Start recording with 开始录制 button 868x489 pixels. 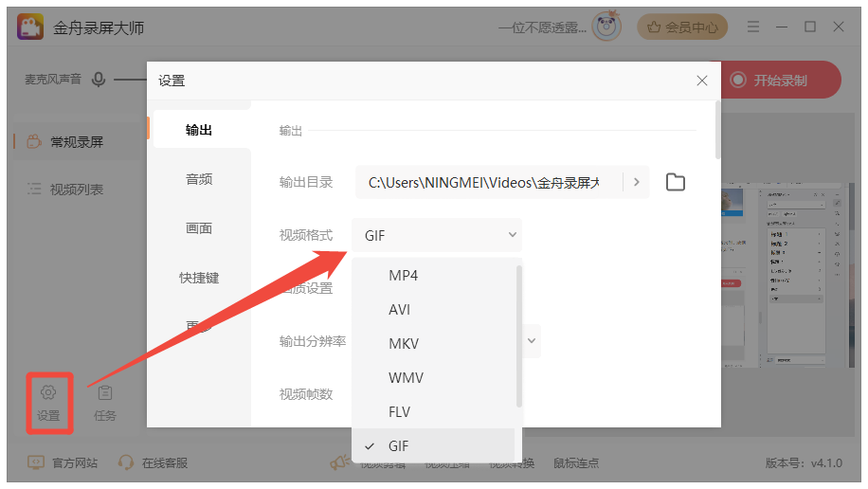[x=780, y=81]
